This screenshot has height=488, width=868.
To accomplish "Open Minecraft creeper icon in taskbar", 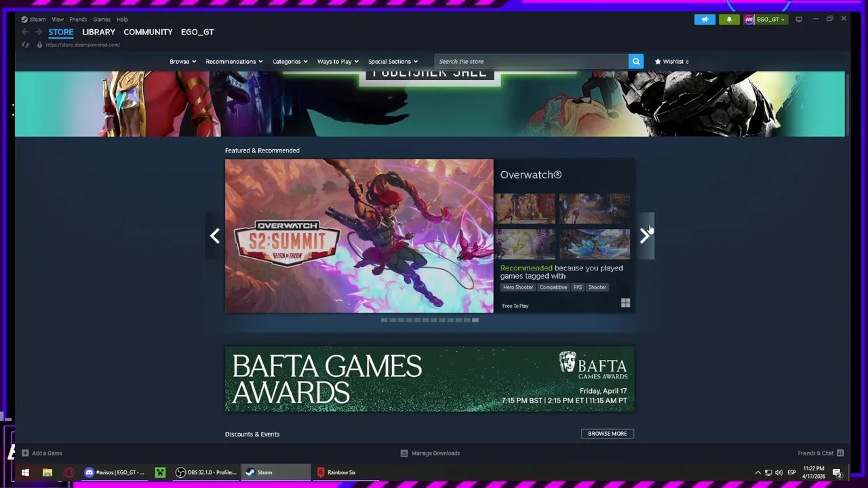I will coord(160,472).
